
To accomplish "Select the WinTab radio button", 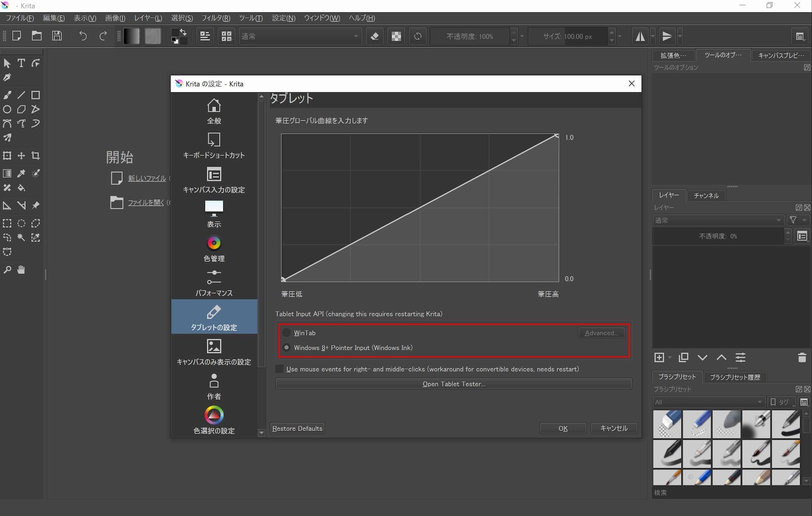I will [x=287, y=333].
